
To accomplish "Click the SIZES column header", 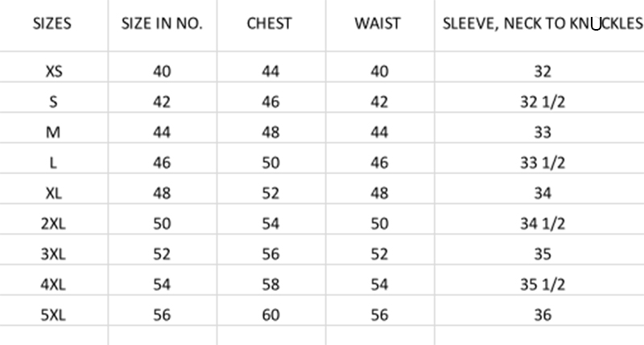I will pos(52,23).
